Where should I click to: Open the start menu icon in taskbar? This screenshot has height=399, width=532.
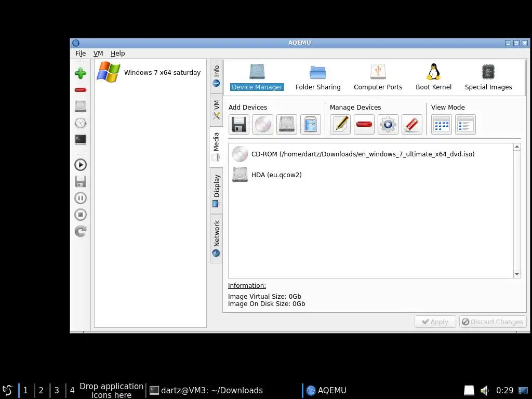7,390
